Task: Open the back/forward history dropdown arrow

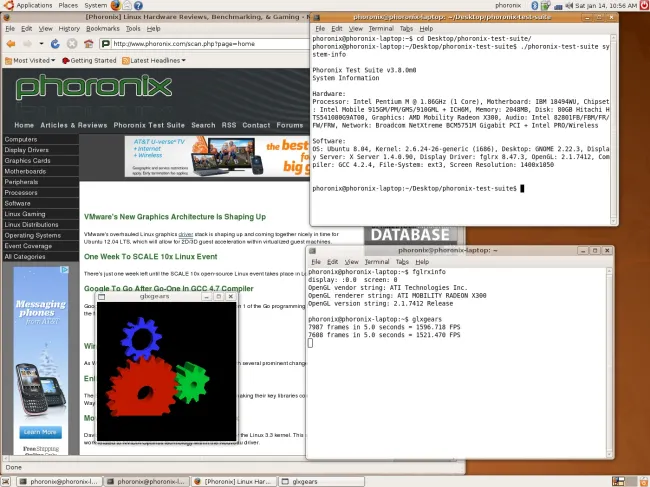Action: [x=41, y=44]
